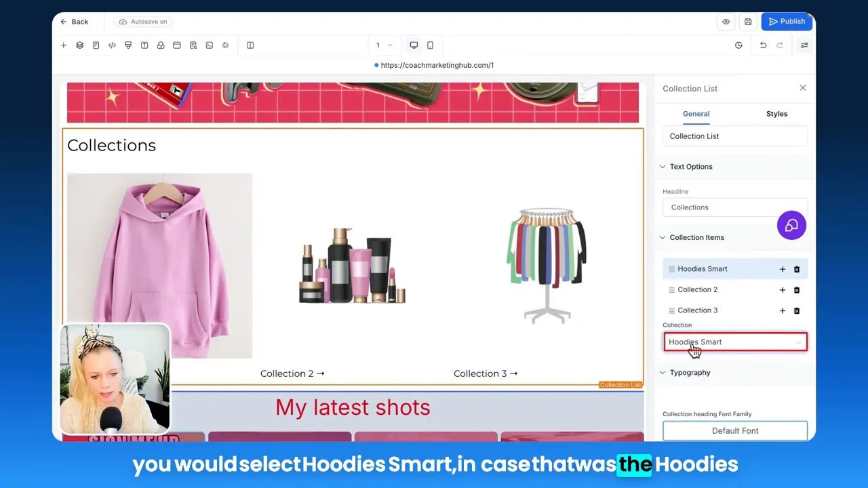Viewport: 868px width, 488px height.
Task: Select the text T icon in toolbar
Action: pyautogui.click(x=144, y=45)
